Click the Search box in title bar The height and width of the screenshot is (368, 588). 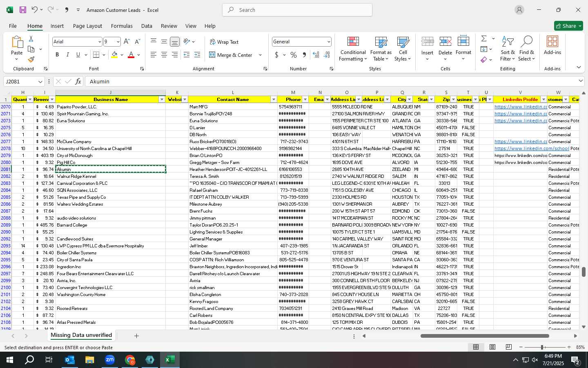click(297, 10)
